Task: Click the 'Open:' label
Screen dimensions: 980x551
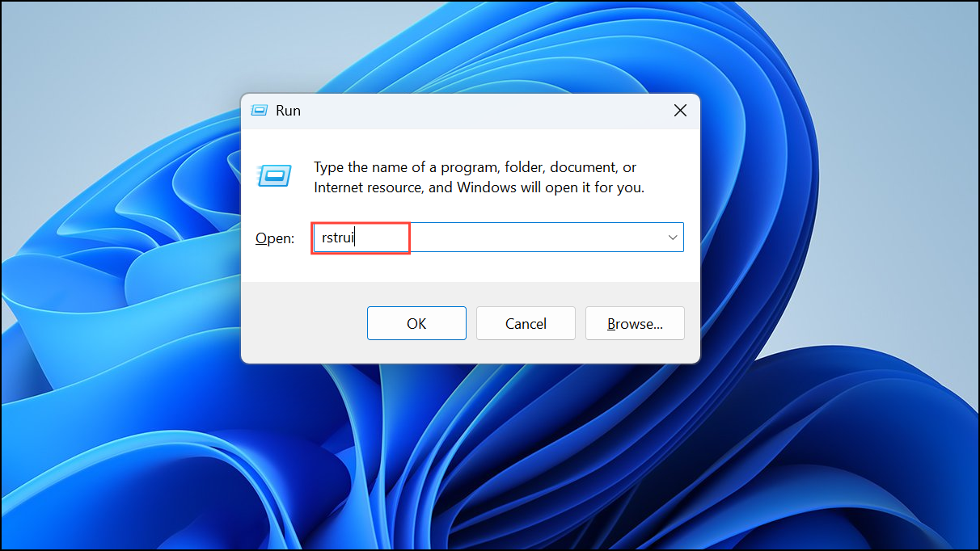Action: 275,238
